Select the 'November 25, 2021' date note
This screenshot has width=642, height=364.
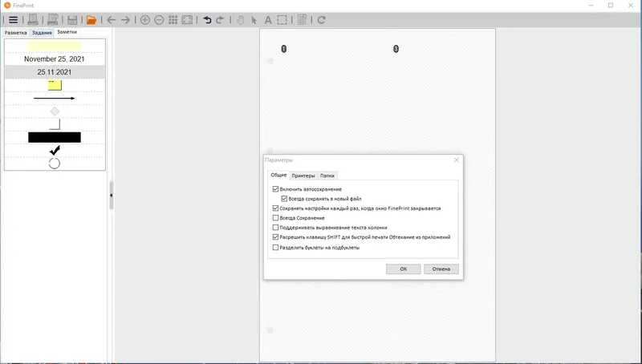pyautogui.click(x=55, y=59)
